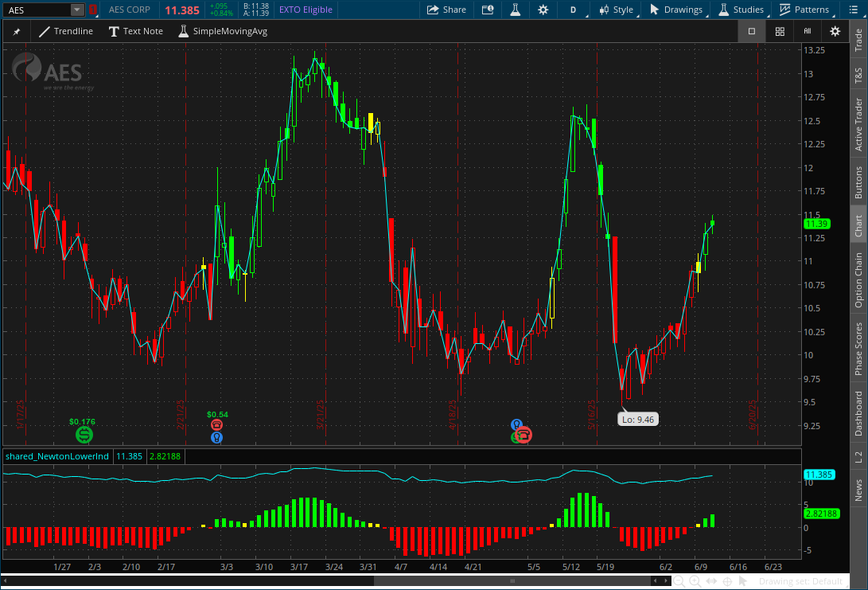Viewport: 868px width, 590px height.
Task: Click the far-left scrollbar arrow
Action: click(6, 581)
